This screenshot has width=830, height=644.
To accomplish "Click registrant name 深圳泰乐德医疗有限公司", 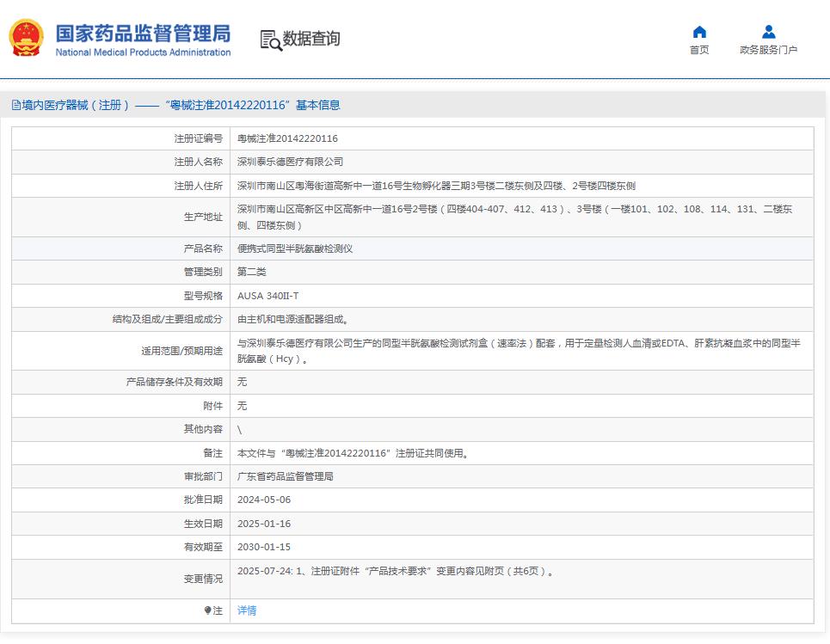I will tap(290, 162).
